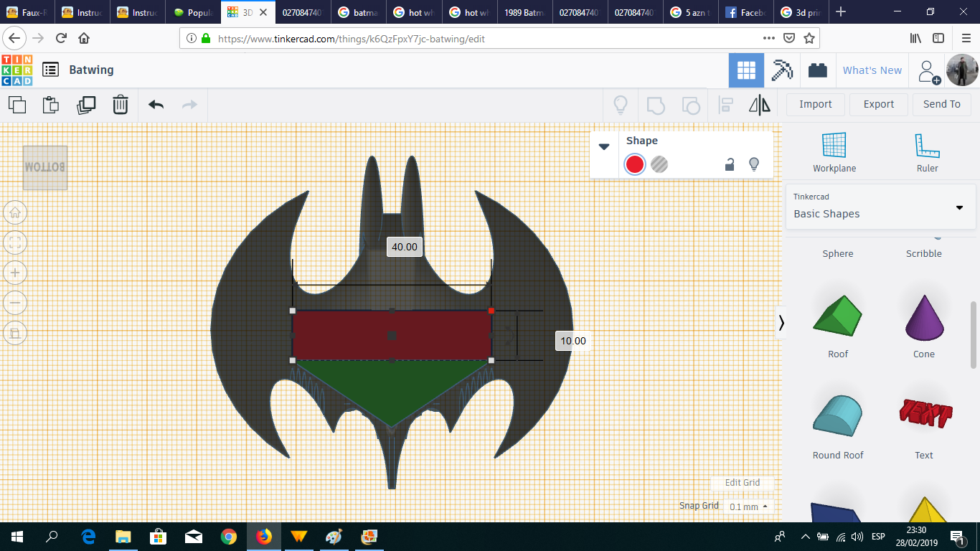
Task: Click the Edit Grid button
Action: [743, 483]
